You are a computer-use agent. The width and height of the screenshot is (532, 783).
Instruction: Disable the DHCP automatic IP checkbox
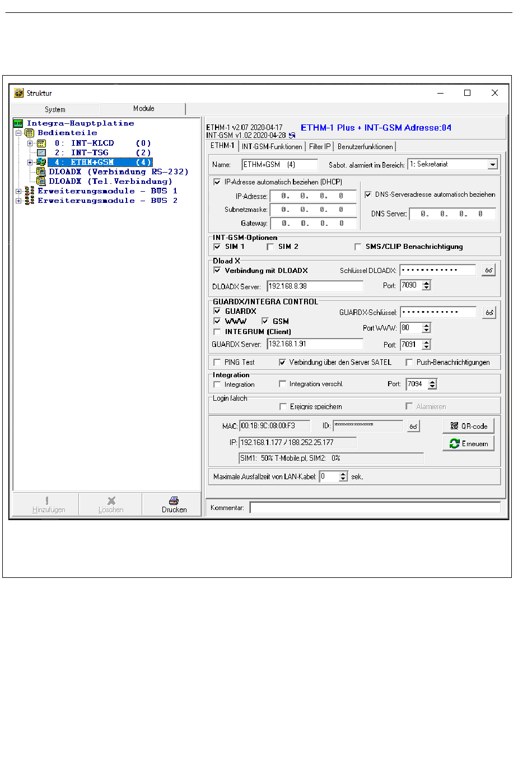(x=217, y=182)
